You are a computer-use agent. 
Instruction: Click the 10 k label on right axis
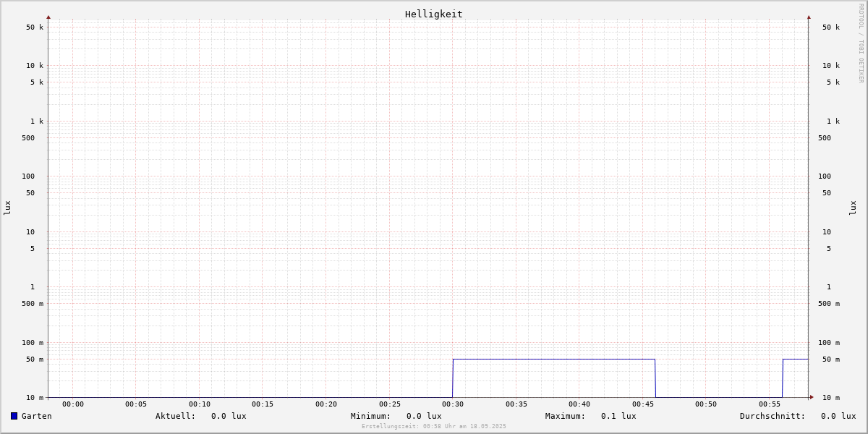point(831,66)
